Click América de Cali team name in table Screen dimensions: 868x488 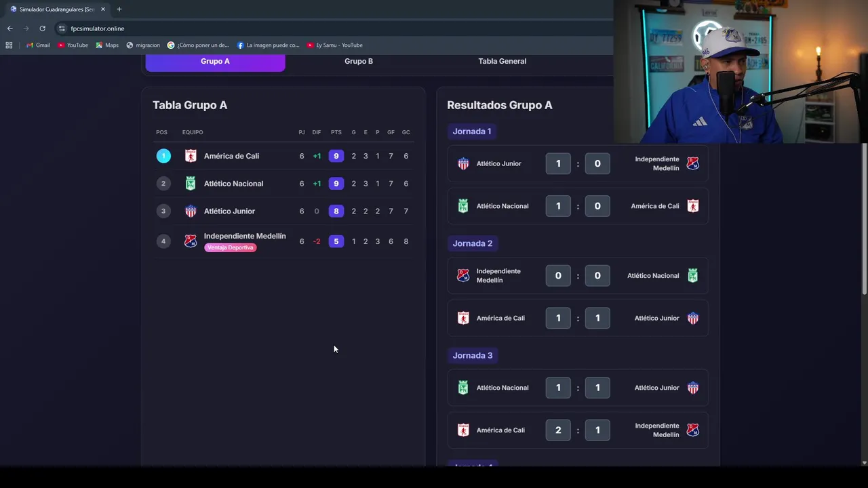231,156
